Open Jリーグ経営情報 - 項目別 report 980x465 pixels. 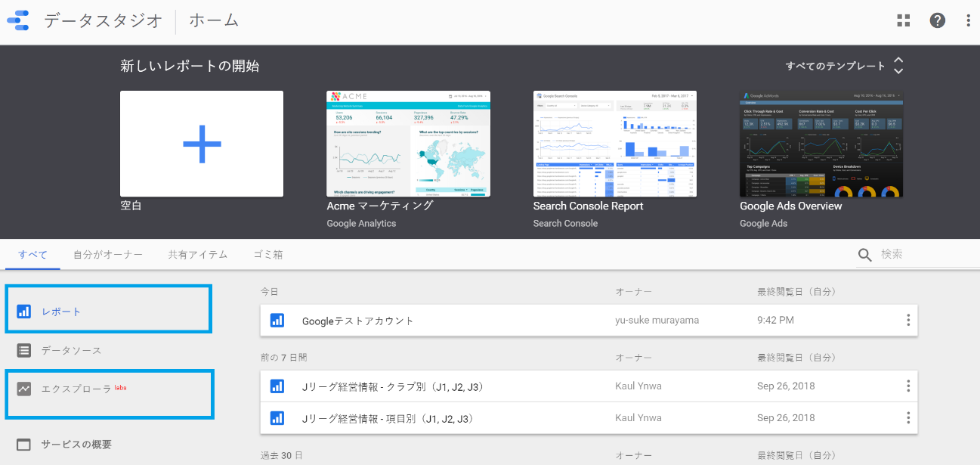pos(589,417)
